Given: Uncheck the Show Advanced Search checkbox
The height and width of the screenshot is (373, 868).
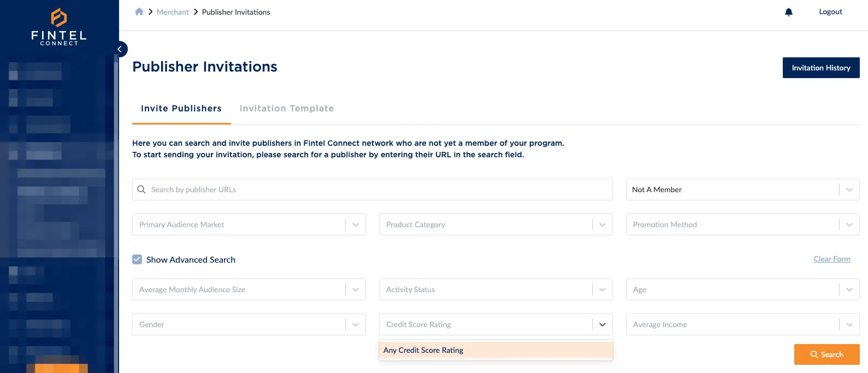Looking at the screenshot, I should pos(137,259).
